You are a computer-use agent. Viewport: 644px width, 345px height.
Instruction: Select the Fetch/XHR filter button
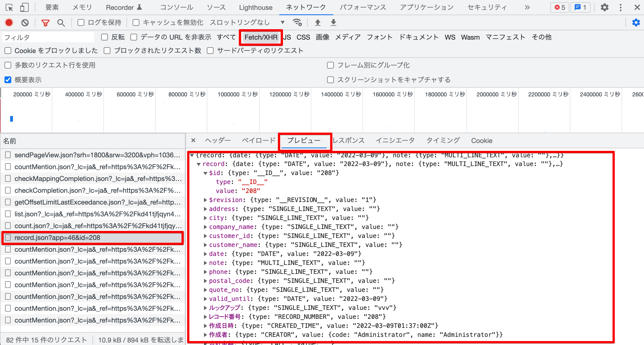click(x=261, y=37)
